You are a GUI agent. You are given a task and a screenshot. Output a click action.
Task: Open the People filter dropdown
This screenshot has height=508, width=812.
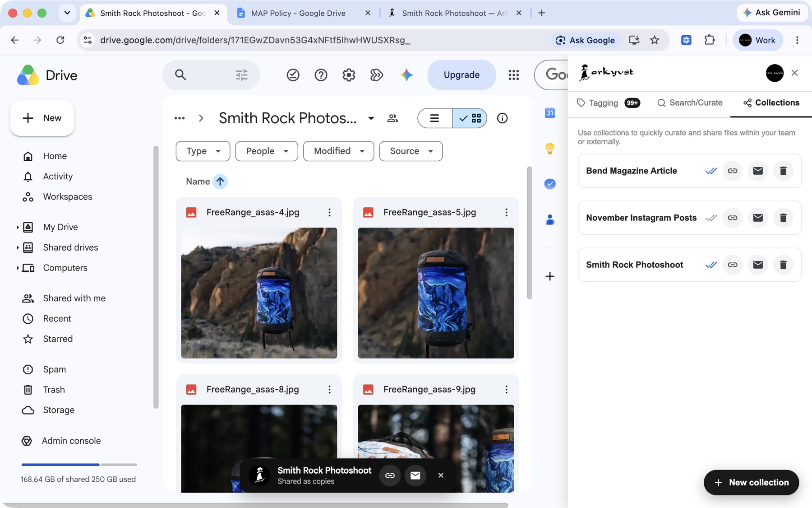click(x=267, y=151)
